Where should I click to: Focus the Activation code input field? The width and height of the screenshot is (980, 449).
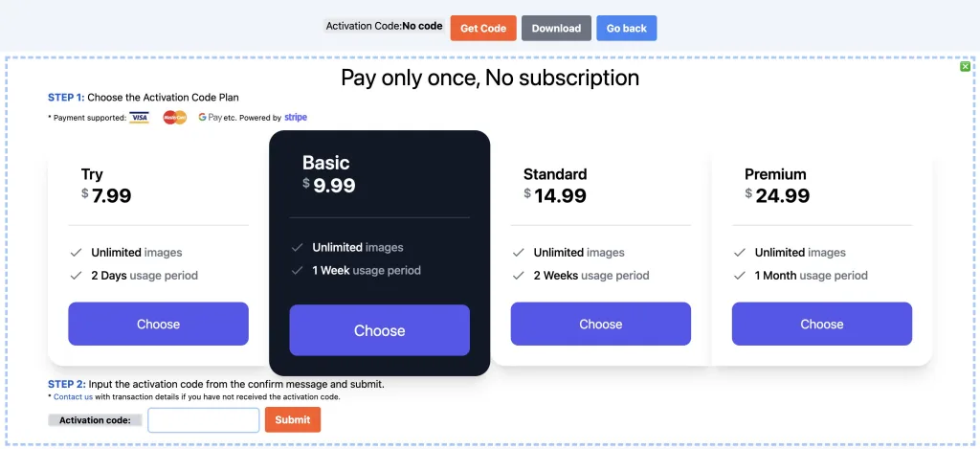pos(203,419)
